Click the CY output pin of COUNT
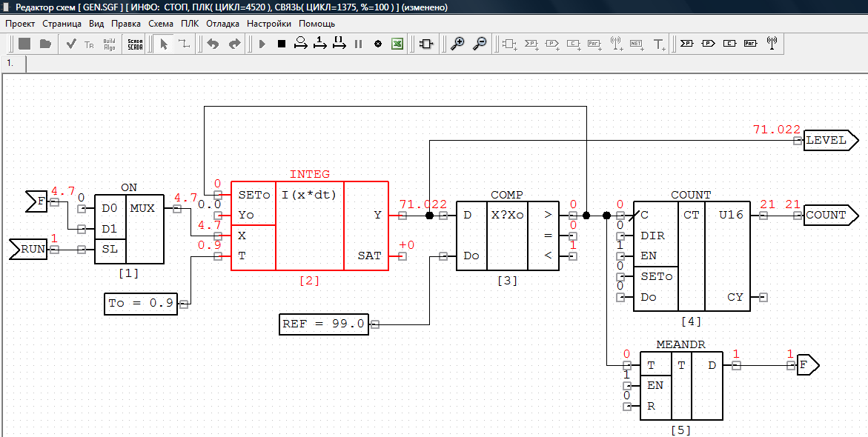The height and width of the screenshot is (437, 868). coord(763,297)
